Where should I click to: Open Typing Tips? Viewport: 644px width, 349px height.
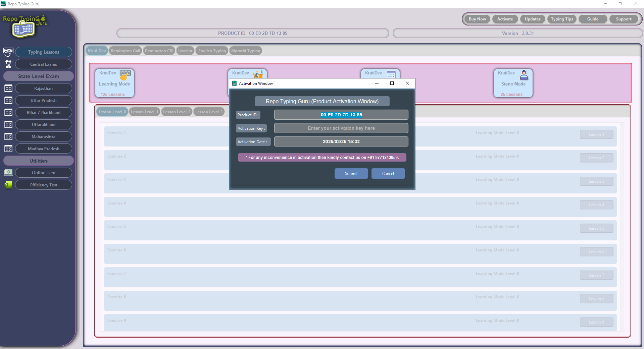point(562,19)
